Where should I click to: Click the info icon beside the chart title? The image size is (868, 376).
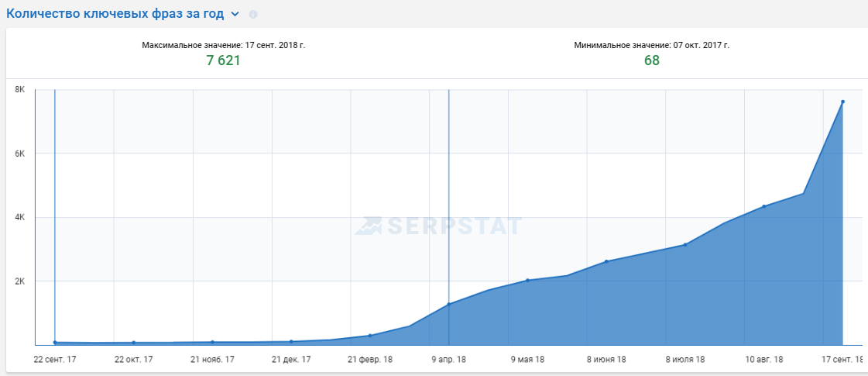pos(253,15)
